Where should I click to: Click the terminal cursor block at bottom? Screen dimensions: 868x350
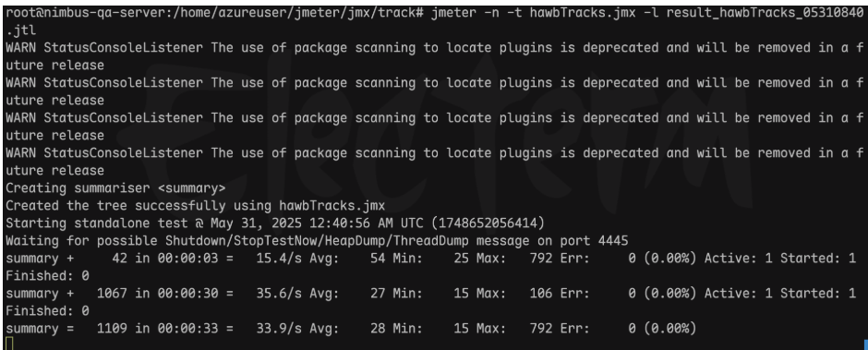[9, 343]
